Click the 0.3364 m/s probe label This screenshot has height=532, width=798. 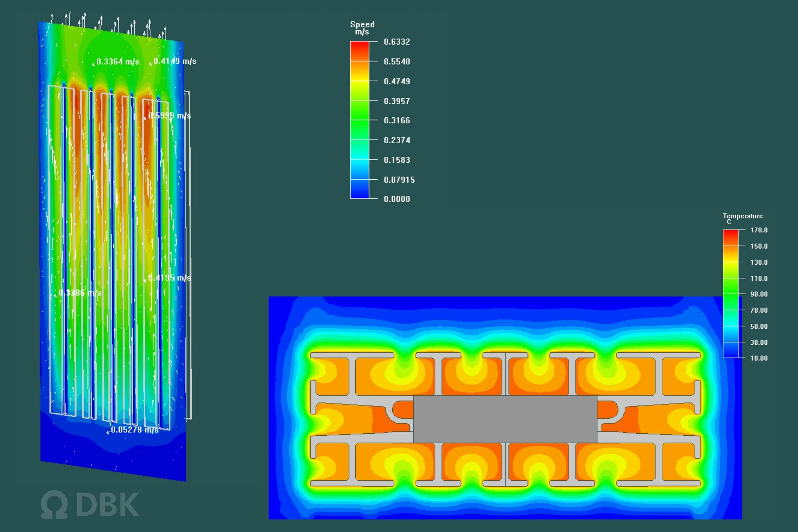(x=118, y=61)
